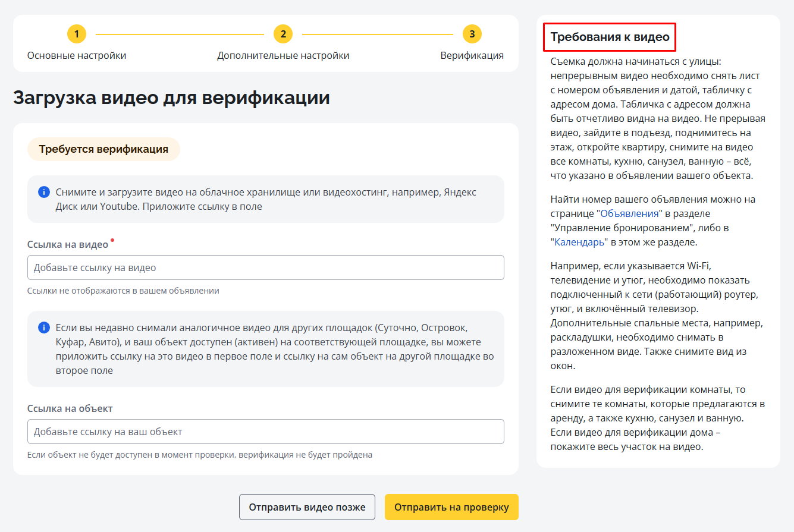The width and height of the screenshot is (794, 532).
Task: Click the info icon beside the other platforms notice
Action: coord(44,328)
